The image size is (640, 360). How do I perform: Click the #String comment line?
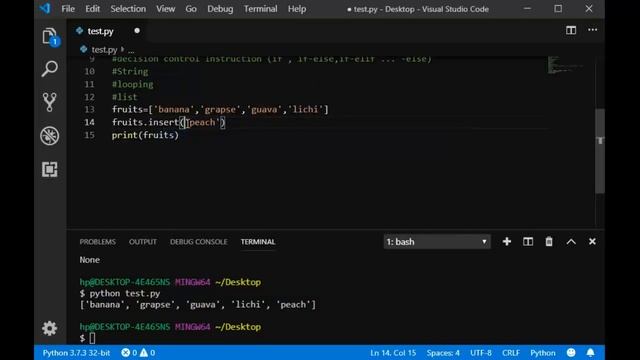click(130, 71)
